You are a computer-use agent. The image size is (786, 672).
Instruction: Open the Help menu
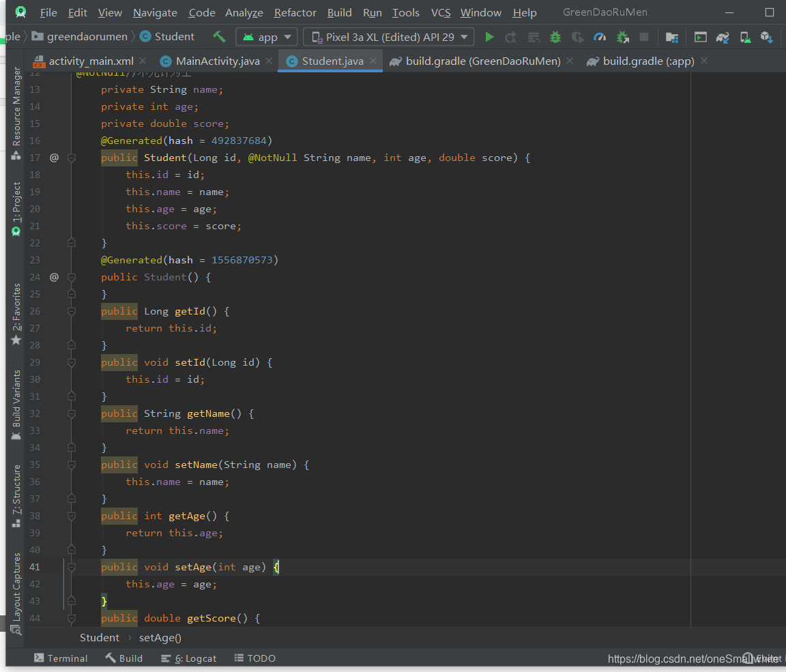click(x=524, y=12)
